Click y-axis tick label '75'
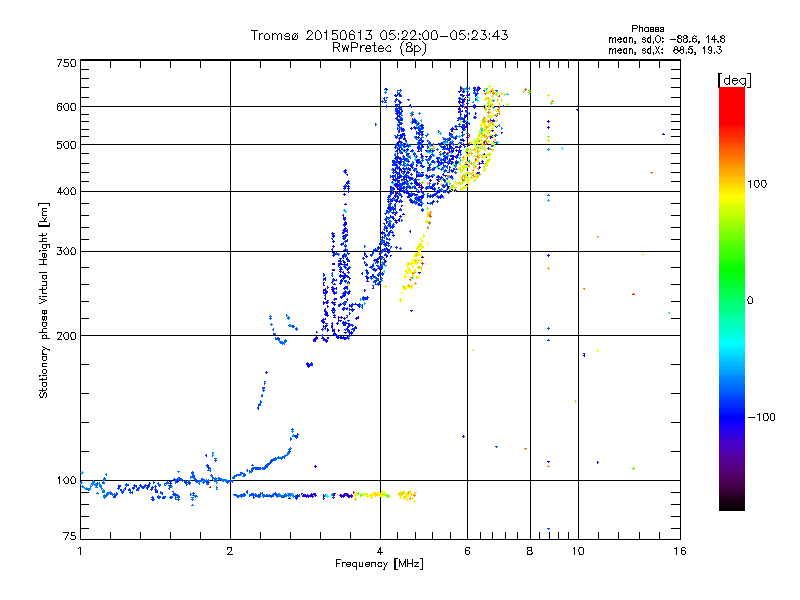This screenshot has height=600, width=800. click(70, 536)
